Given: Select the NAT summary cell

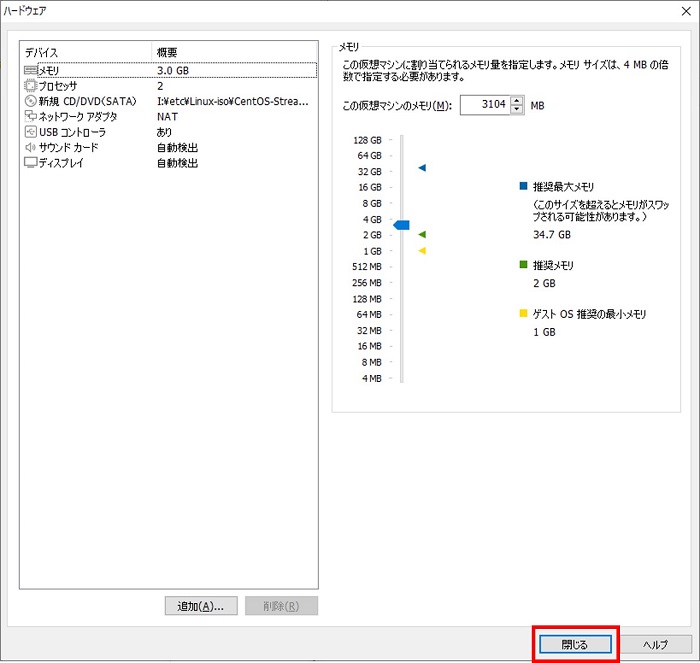Looking at the screenshot, I should tap(167, 117).
